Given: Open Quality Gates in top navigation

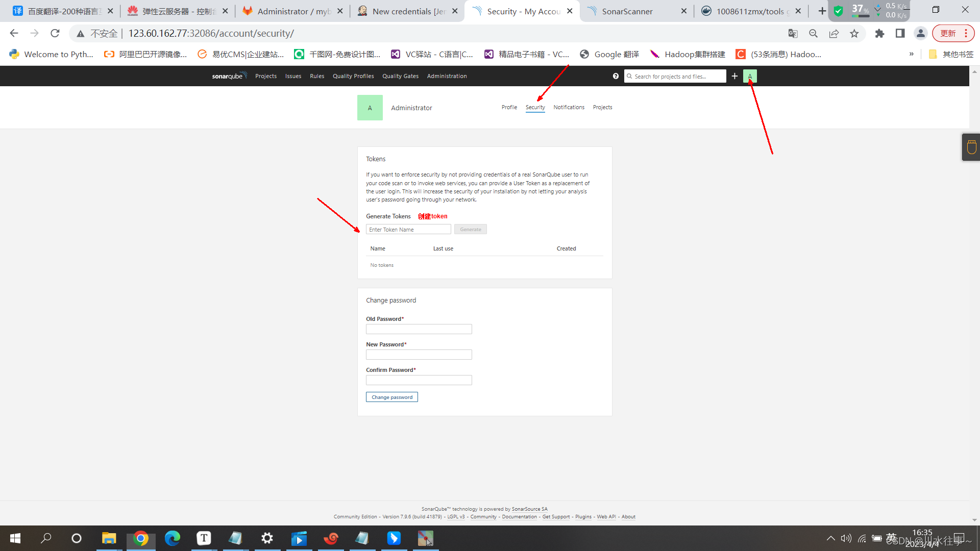Looking at the screenshot, I should pos(400,76).
